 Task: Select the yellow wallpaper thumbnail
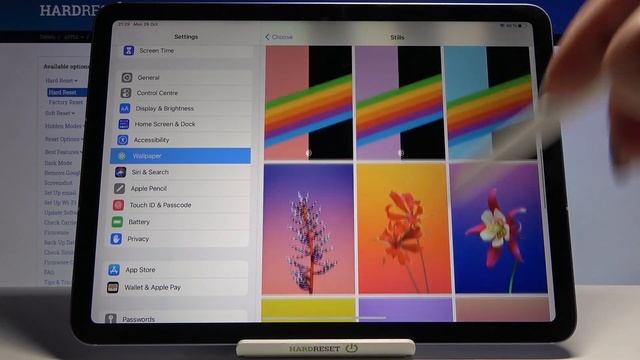pos(309,309)
